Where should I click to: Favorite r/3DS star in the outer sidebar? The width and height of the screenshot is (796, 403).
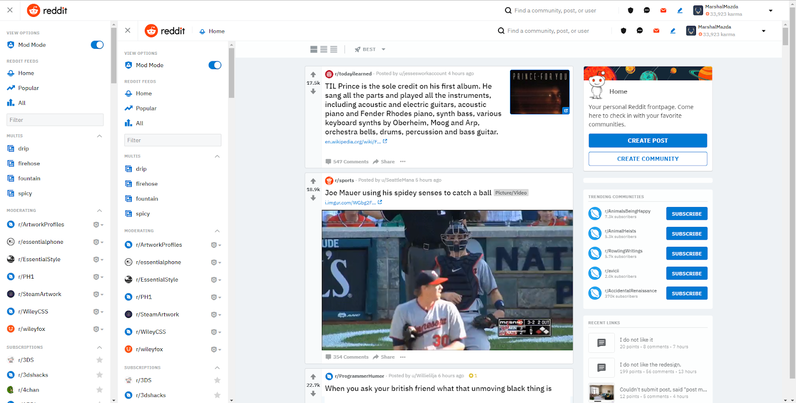100,360
